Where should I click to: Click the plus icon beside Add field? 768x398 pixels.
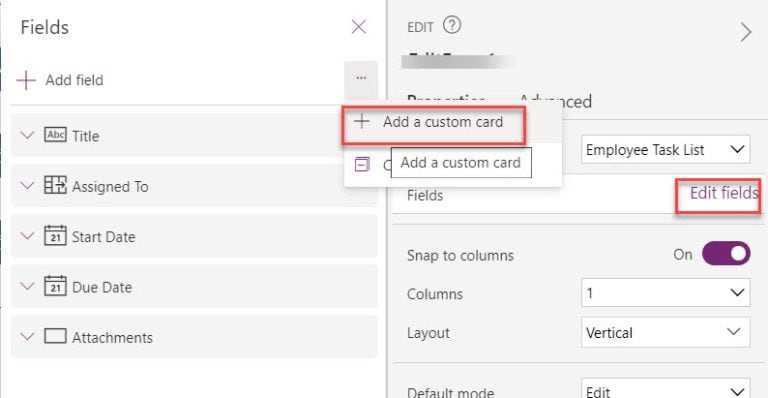[x=26, y=80]
